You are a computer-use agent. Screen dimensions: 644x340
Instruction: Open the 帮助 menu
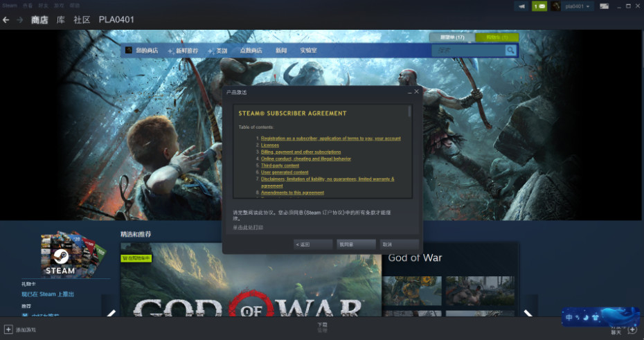74,6
